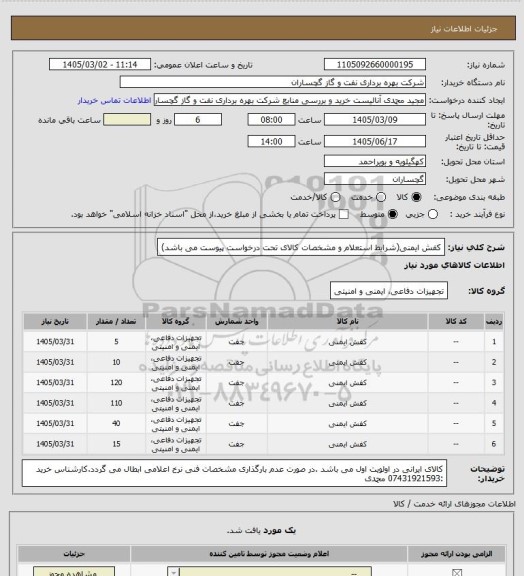Click the اعلام وضعیت مجوز توسط تامین کننده header
The image size is (524, 576).
(269, 553)
